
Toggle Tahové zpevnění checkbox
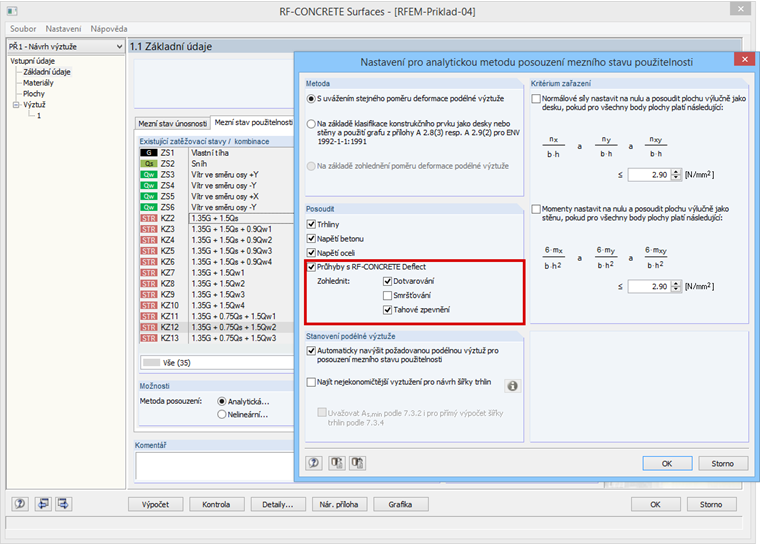(x=387, y=310)
